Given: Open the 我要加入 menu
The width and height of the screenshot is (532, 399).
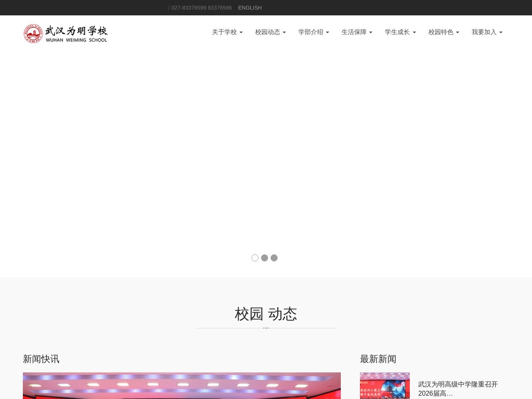Looking at the screenshot, I should point(487,32).
